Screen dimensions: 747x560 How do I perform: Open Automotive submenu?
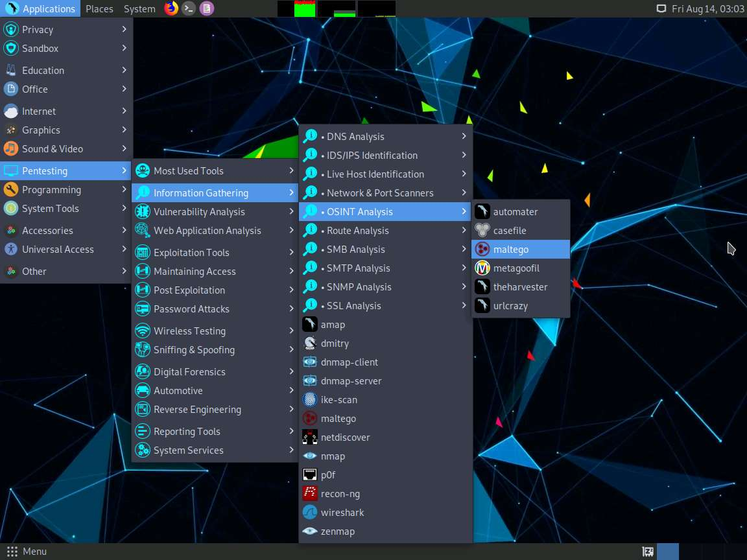click(215, 390)
